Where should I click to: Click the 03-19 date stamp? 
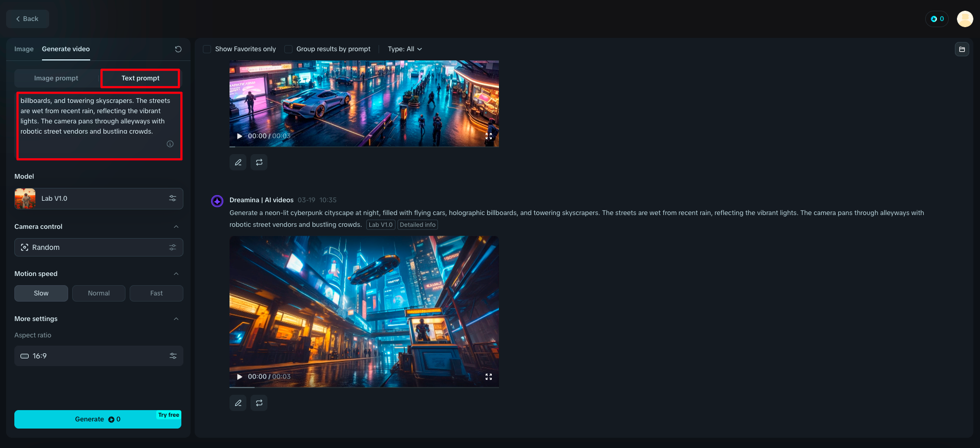tap(306, 200)
